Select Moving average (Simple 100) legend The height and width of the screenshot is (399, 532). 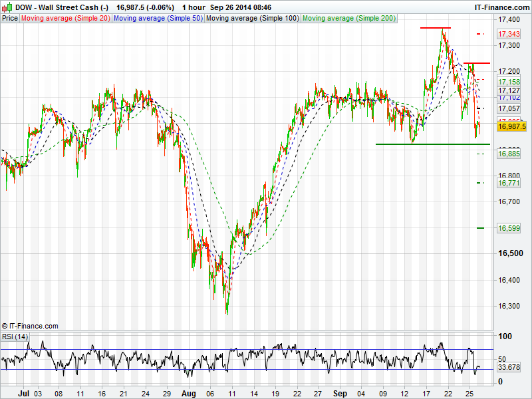(x=253, y=19)
